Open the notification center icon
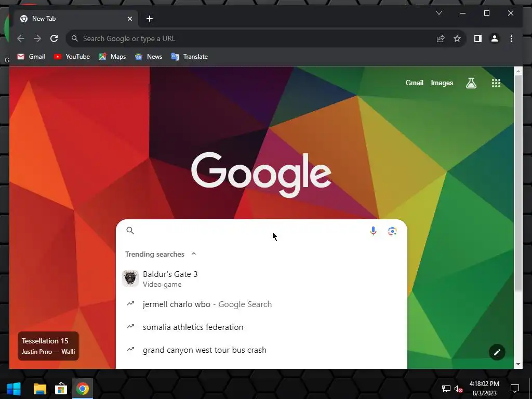This screenshot has width=532, height=399. pyautogui.click(x=515, y=389)
